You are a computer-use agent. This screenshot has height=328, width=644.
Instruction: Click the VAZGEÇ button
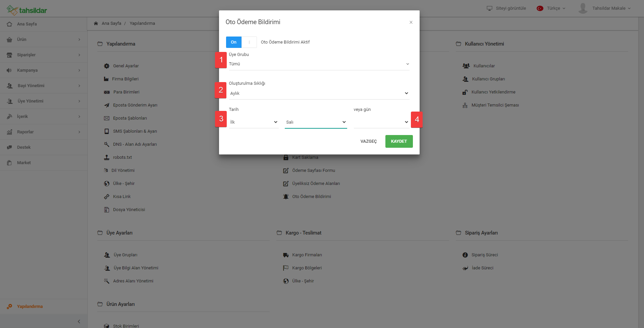point(369,141)
